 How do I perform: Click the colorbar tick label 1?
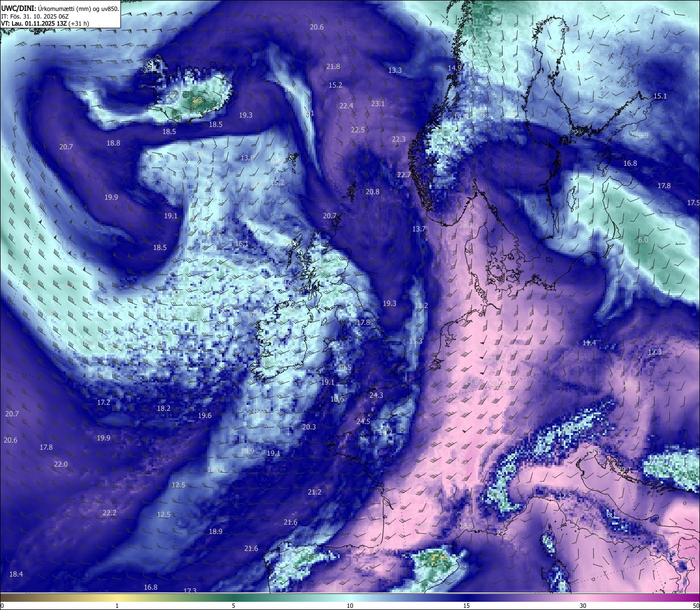(117, 605)
